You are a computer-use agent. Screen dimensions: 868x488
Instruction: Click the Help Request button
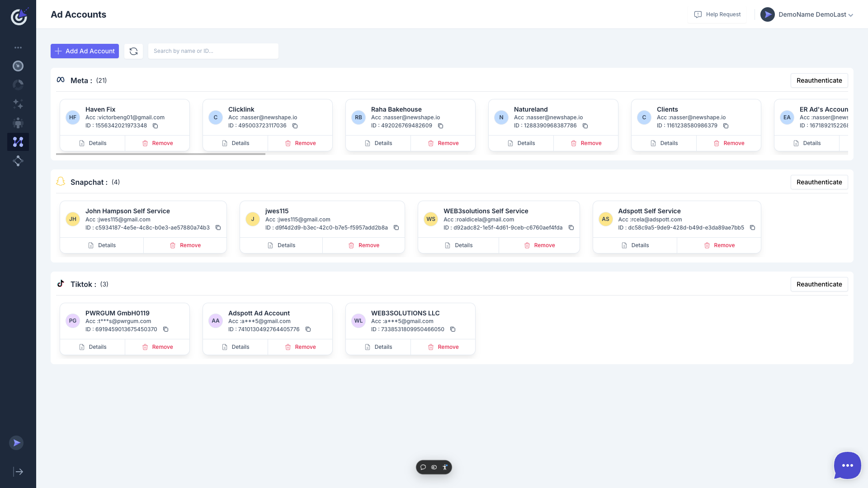[x=717, y=14]
